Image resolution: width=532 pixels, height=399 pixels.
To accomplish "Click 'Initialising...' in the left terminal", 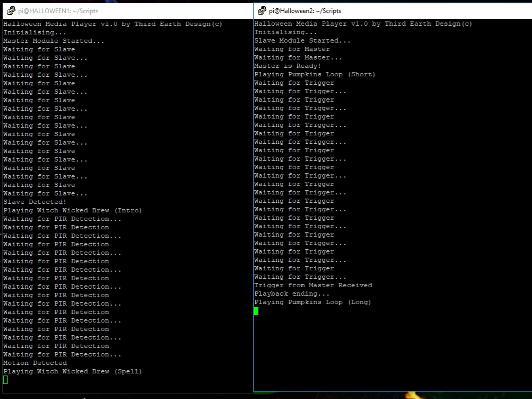I will coord(35,32).
